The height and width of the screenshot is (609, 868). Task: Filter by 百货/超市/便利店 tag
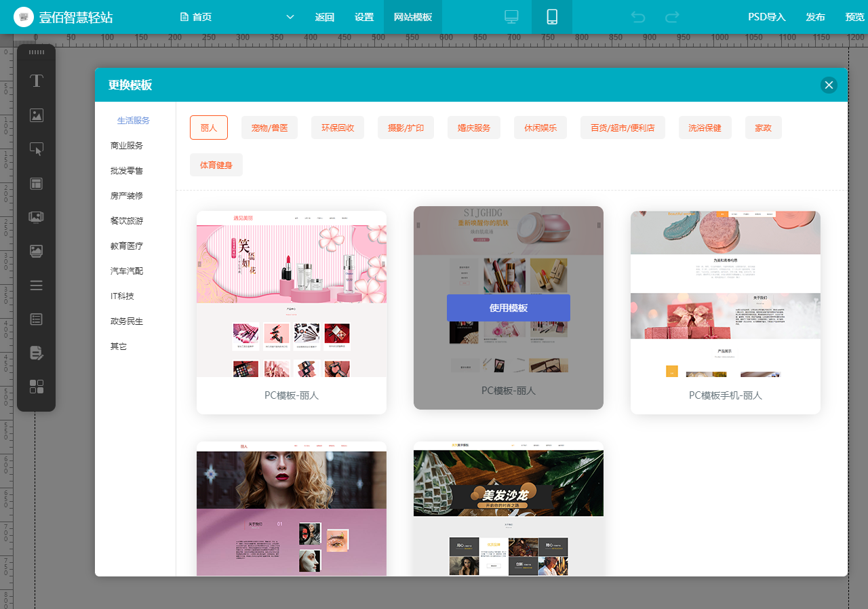[x=623, y=127]
